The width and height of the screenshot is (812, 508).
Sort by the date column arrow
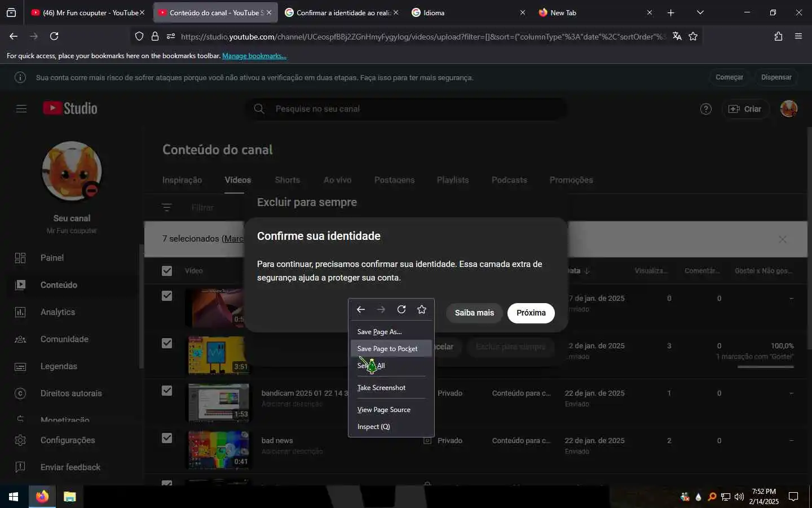[588, 271]
